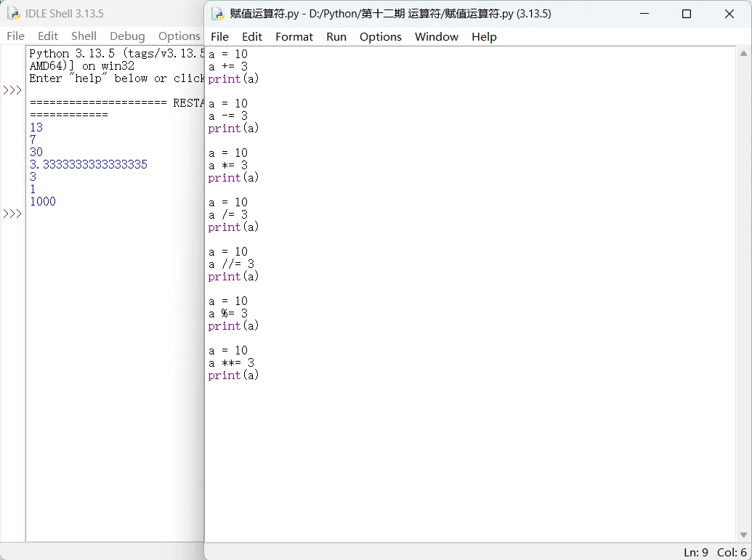Click the line 'a %= 3'
This screenshot has width=752, height=560.
coord(228,314)
